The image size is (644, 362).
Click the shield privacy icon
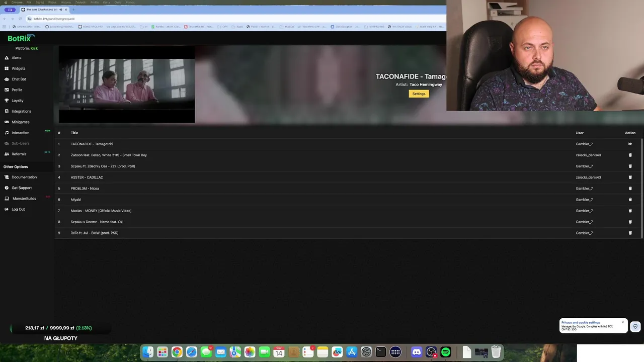pos(635,326)
